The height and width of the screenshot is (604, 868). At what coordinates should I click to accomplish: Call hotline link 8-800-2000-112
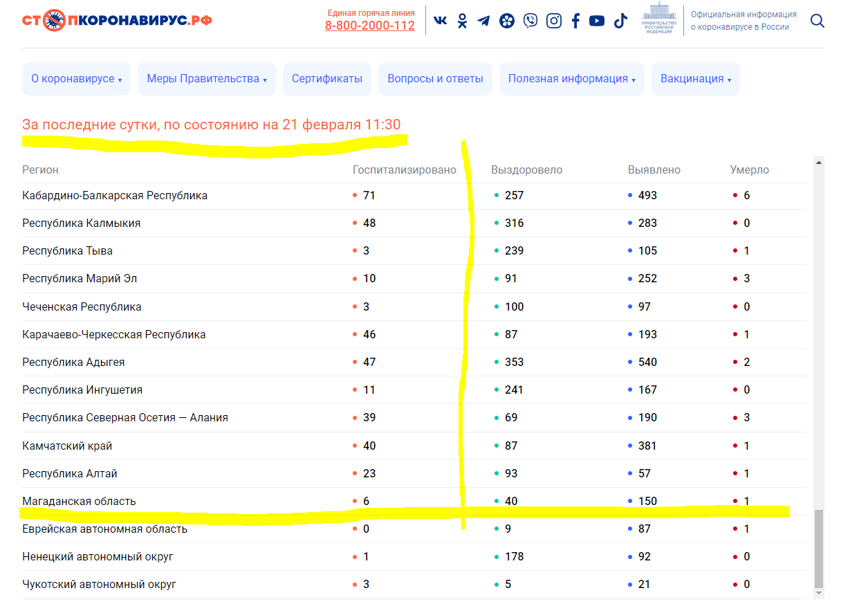pyautogui.click(x=370, y=26)
